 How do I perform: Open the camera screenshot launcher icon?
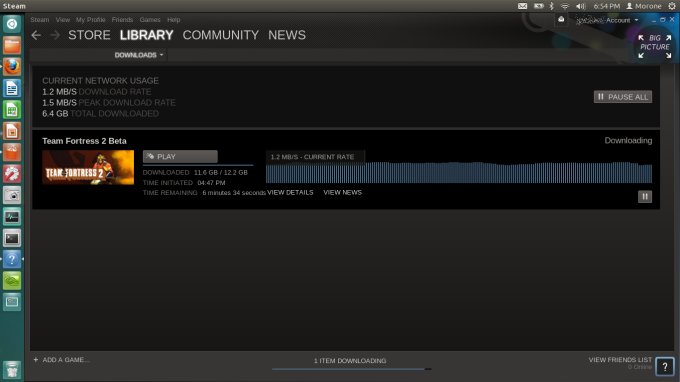(x=12, y=195)
